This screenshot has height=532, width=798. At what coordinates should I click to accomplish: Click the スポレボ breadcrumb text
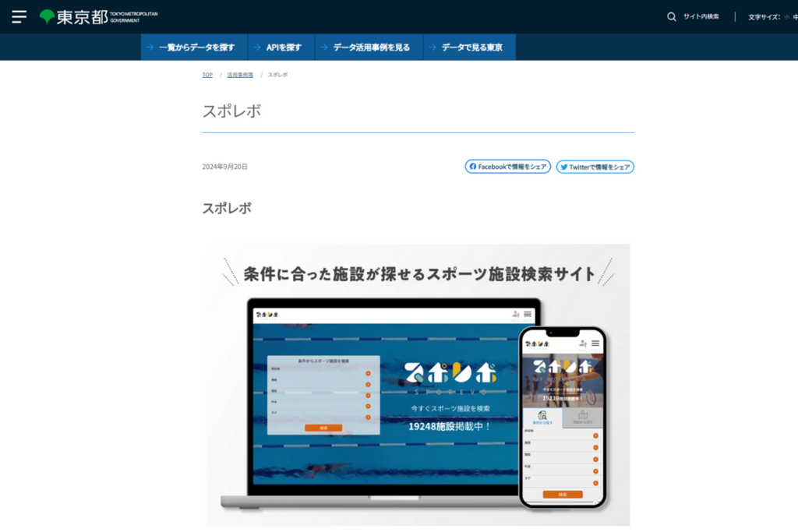pyautogui.click(x=277, y=75)
